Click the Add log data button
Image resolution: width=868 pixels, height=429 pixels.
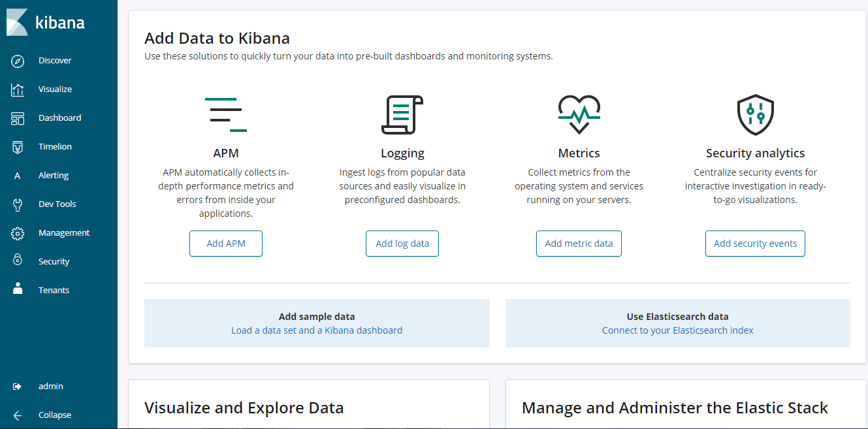(x=402, y=244)
